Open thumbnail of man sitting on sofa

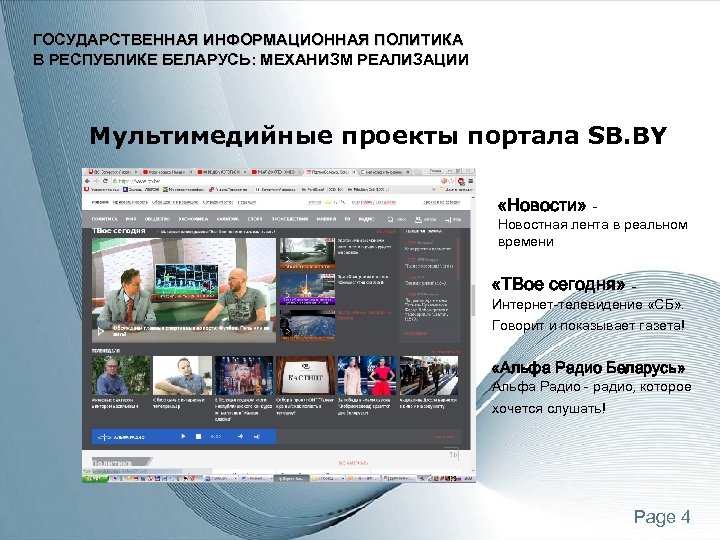click(182, 376)
